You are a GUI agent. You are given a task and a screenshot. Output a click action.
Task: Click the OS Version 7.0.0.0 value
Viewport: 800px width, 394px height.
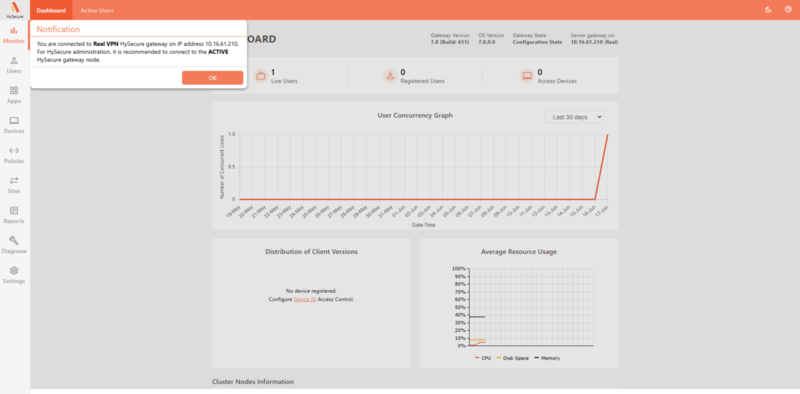pyautogui.click(x=486, y=42)
